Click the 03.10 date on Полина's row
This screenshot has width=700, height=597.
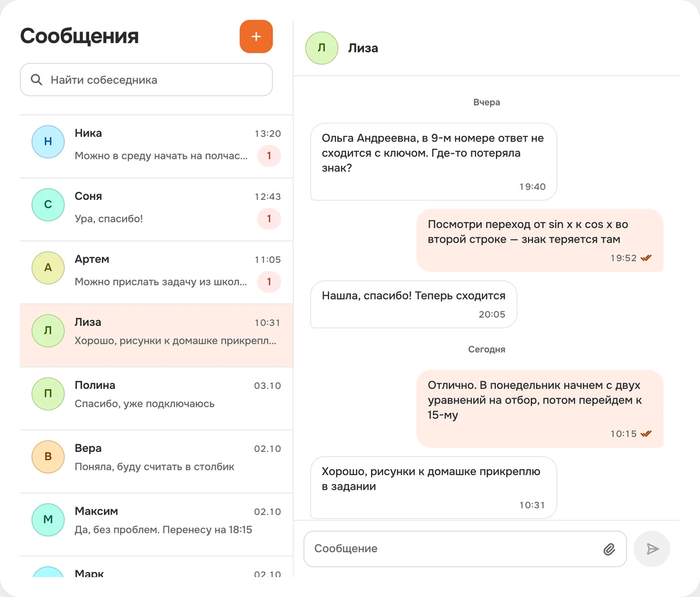click(268, 385)
